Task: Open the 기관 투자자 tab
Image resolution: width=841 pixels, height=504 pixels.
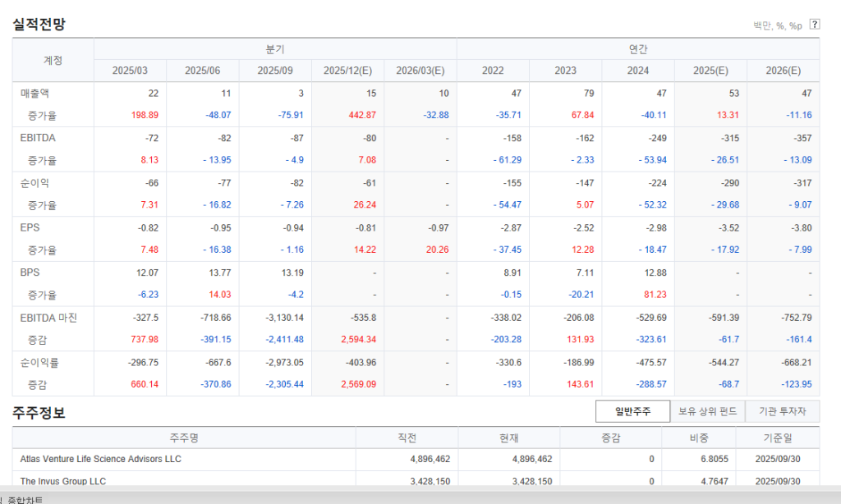Action: tap(782, 411)
